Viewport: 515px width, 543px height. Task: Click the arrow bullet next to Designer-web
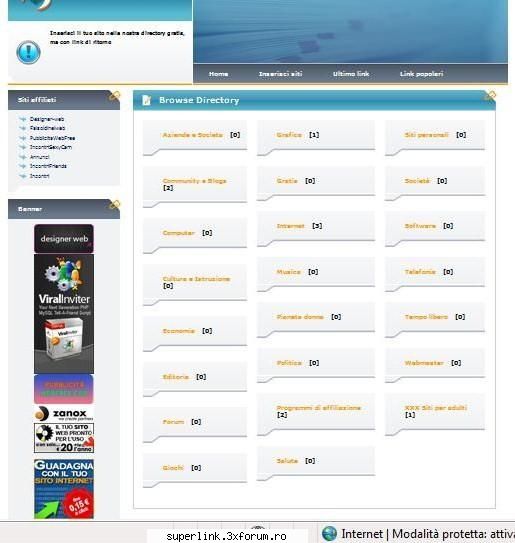click(23, 119)
